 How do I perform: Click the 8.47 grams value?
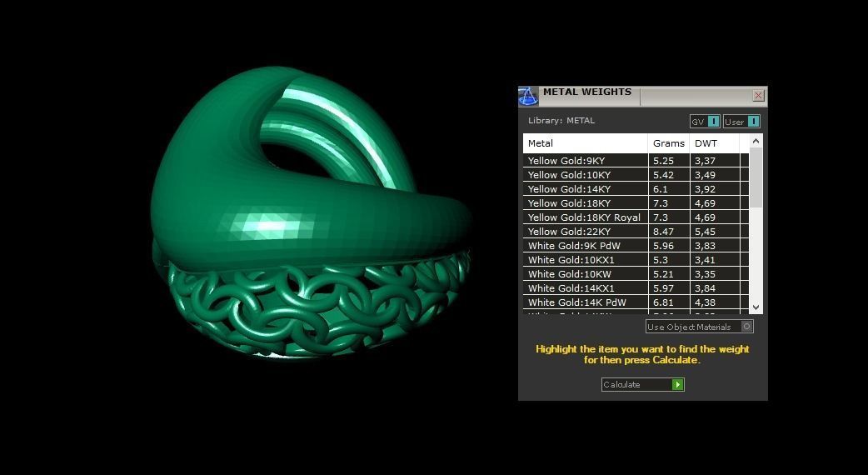[x=663, y=232]
